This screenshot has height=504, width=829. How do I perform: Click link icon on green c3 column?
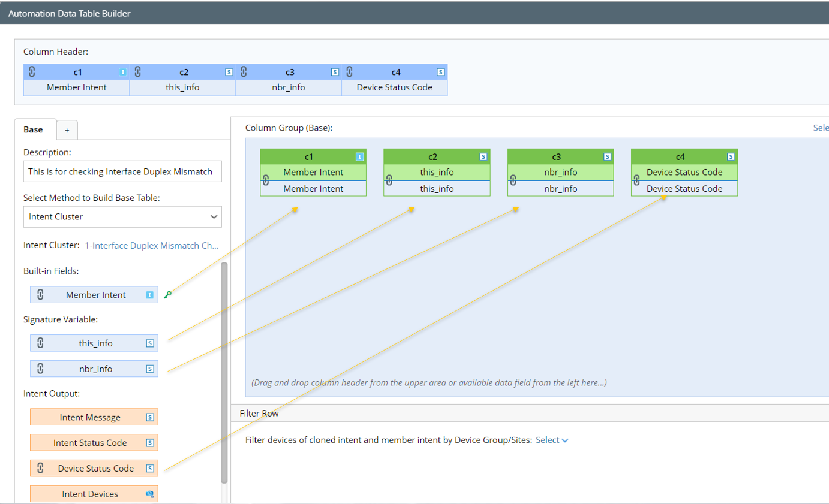pyautogui.click(x=513, y=180)
